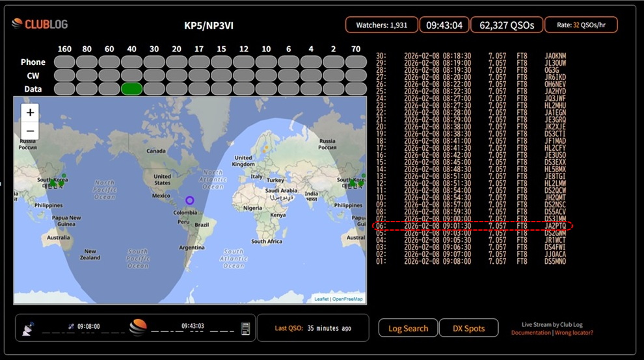Click the server icon at status bar end

pos(245,328)
